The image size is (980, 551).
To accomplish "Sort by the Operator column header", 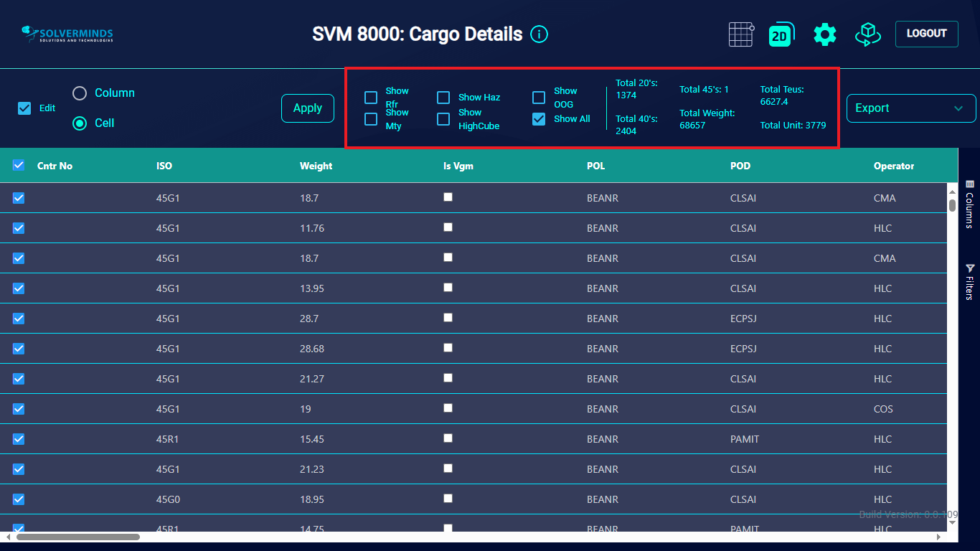I will (x=894, y=166).
